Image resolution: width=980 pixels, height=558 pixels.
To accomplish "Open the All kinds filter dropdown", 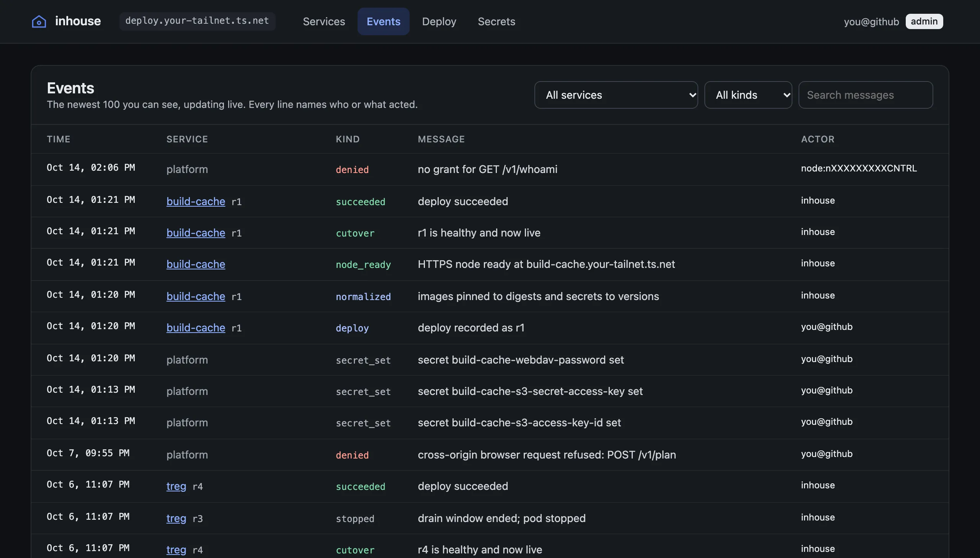I will point(748,95).
